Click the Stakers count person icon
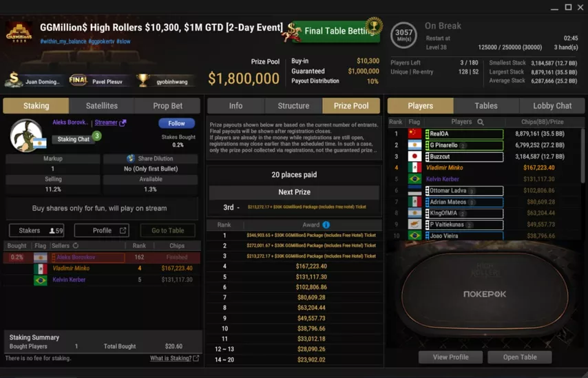The image size is (588, 378). [52, 231]
